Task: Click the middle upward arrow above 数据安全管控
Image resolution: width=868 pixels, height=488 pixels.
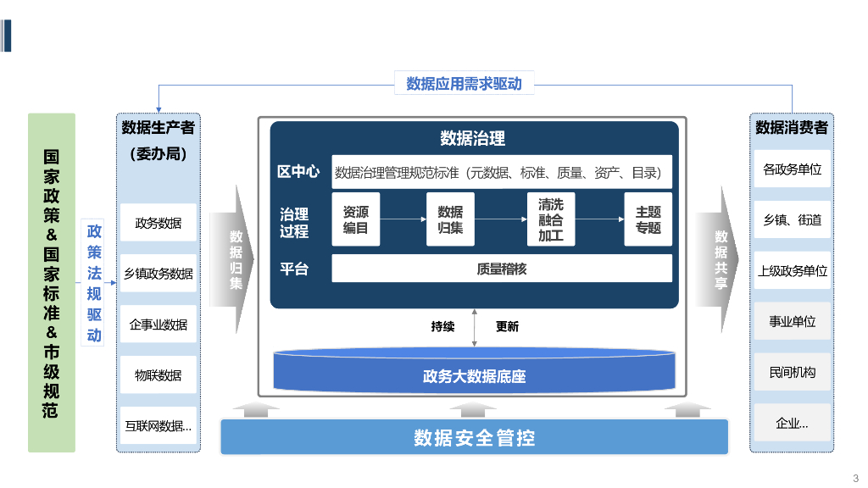Action: tap(473, 410)
